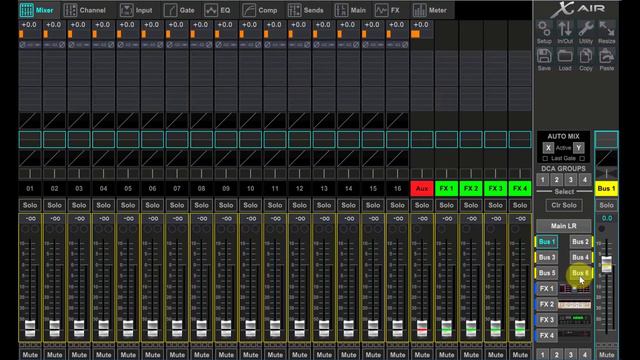Viewport: 640px width, 360px height.
Task: Select the Main LR bus
Action: pos(563,226)
